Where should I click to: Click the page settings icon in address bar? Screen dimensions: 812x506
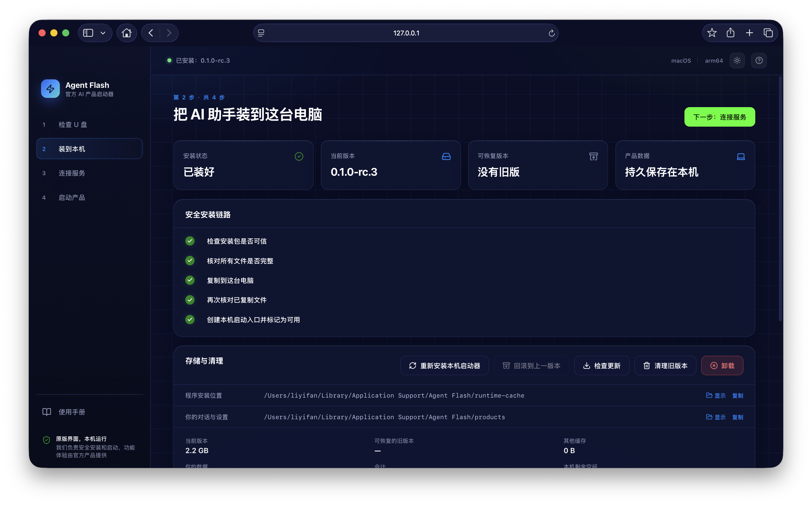(261, 33)
